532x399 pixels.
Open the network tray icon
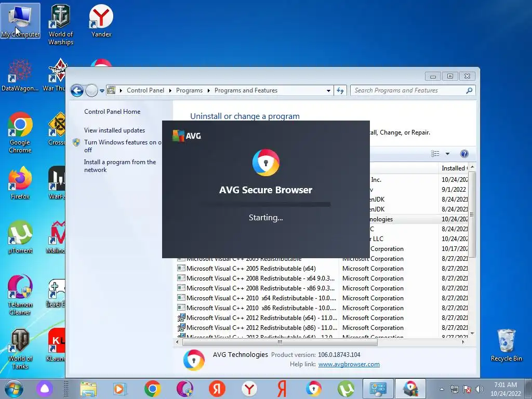tap(454, 389)
